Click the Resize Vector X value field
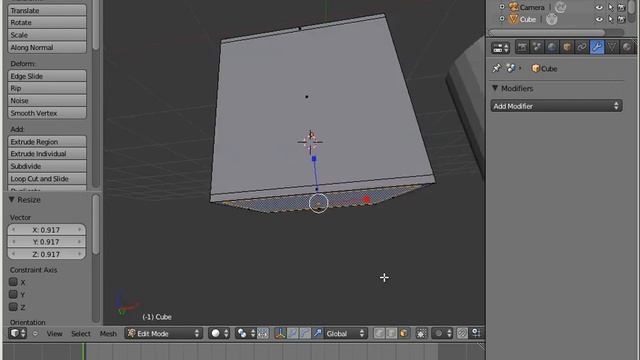Viewport: 640px width, 360px height. [47, 230]
